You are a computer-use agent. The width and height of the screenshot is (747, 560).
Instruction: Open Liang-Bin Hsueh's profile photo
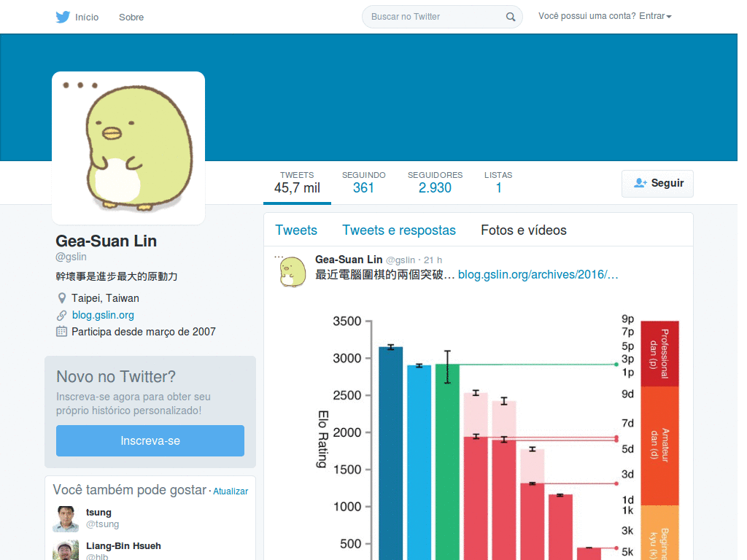tap(66, 550)
